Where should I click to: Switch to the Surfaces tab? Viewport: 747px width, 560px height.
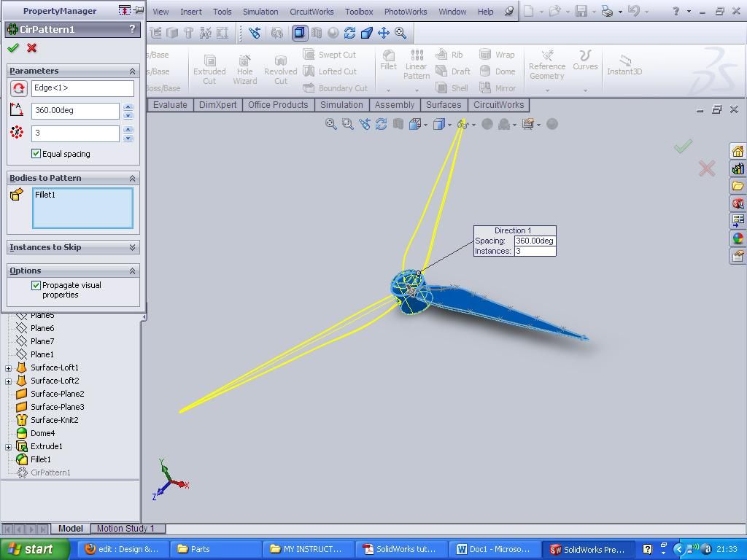click(x=443, y=105)
